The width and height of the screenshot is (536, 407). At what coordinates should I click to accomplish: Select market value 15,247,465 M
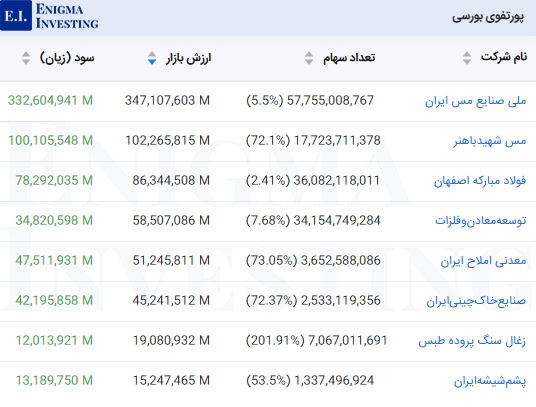coord(171,380)
